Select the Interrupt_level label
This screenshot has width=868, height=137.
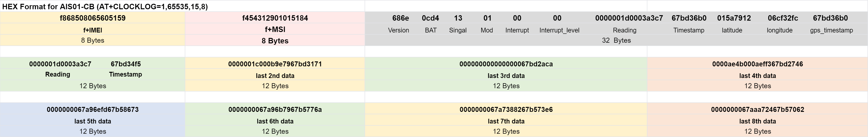(x=559, y=30)
